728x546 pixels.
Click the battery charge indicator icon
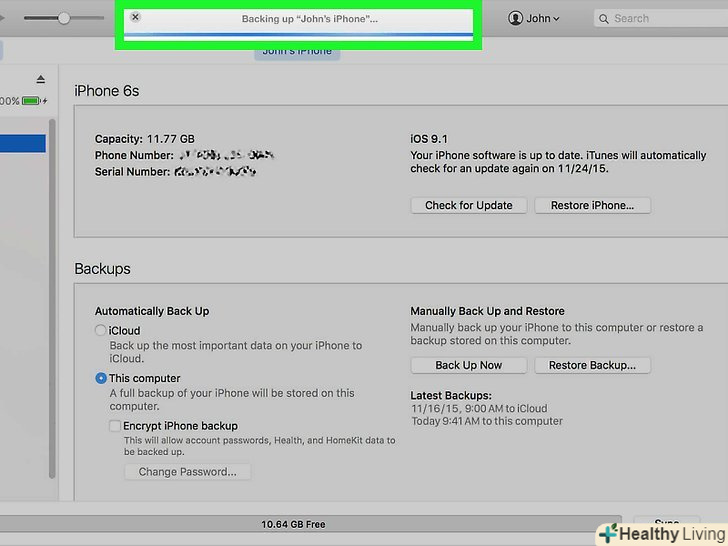pyautogui.click(x=32, y=101)
